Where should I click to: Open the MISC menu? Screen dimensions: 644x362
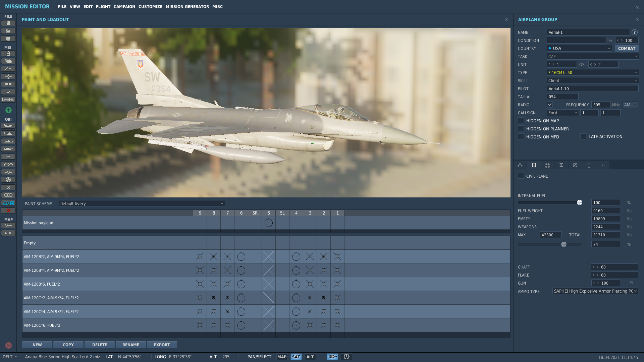[217, 6]
